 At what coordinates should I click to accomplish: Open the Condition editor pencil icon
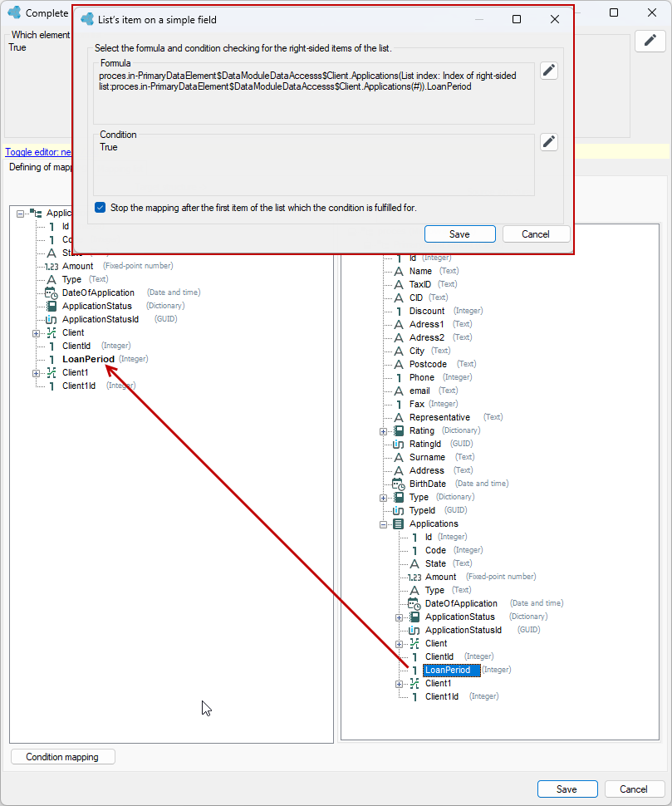pyautogui.click(x=549, y=142)
